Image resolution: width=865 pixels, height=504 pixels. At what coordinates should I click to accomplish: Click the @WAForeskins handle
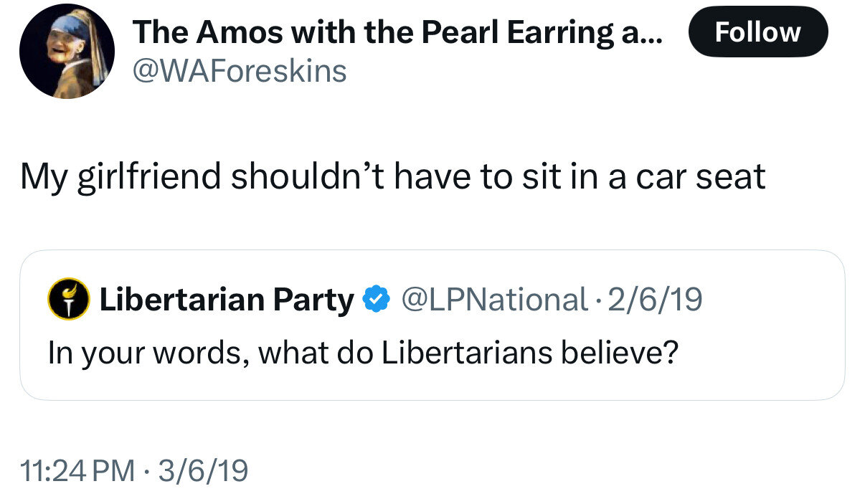(240, 71)
